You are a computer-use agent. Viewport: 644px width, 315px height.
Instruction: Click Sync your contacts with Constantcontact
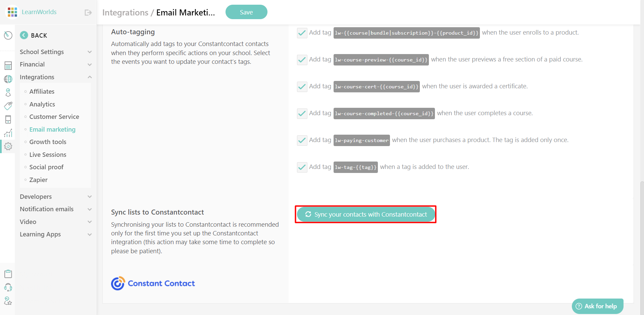(x=365, y=214)
